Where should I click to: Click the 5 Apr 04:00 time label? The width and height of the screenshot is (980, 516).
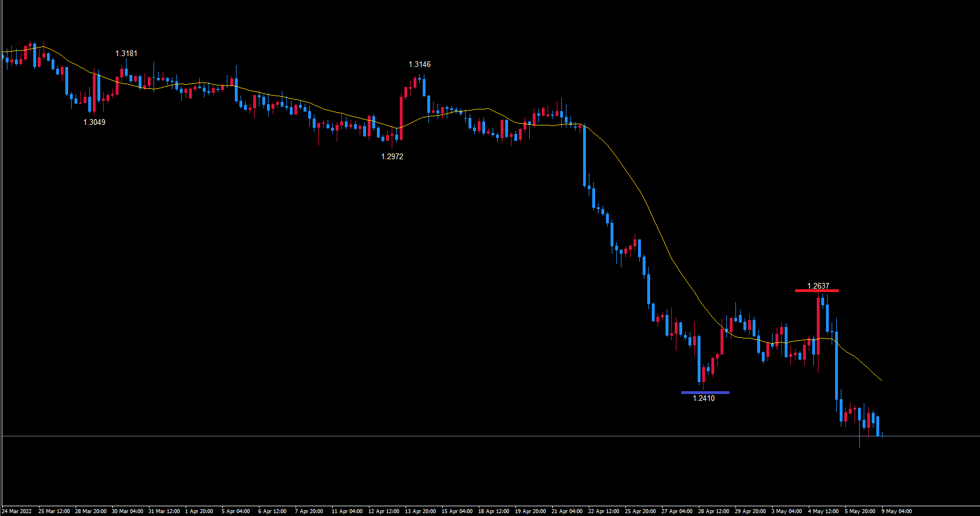pos(235,511)
